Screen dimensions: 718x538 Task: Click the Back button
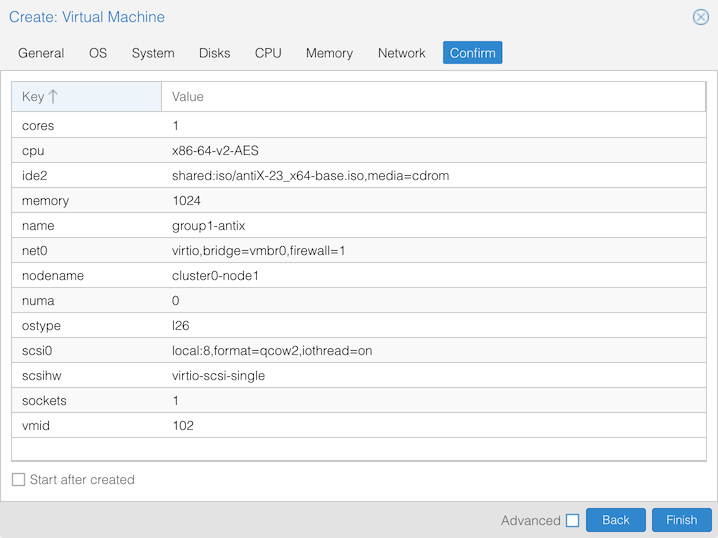click(x=615, y=520)
